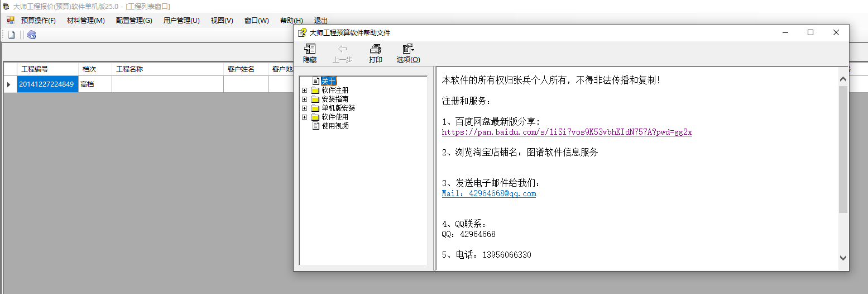The width and height of the screenshot is (868, 294).
Task: Click the 隐藏 (Hide) button in help window
Action: point(310,54)
